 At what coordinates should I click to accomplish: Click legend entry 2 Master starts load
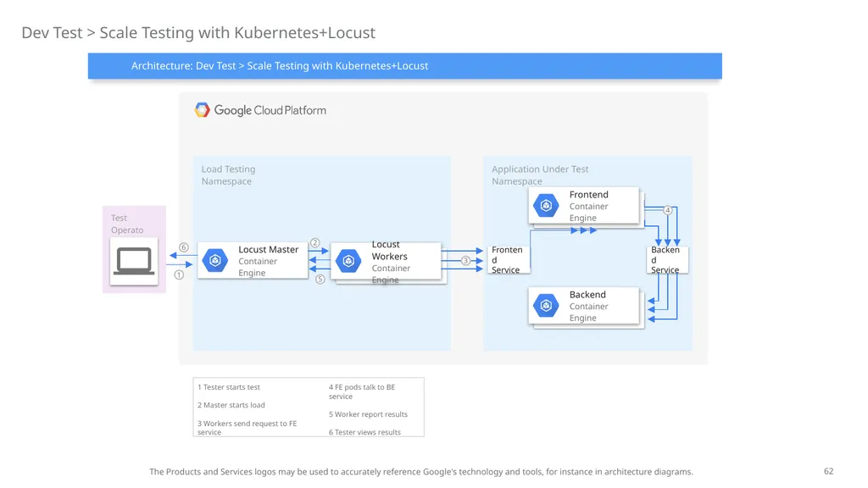[x=231, y=405]
